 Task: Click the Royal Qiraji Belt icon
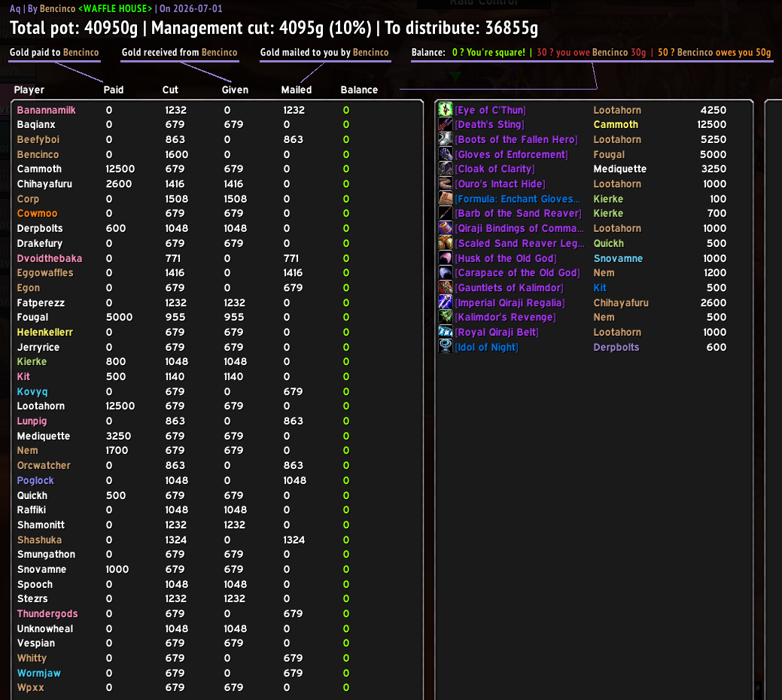[x=446, y=332]
